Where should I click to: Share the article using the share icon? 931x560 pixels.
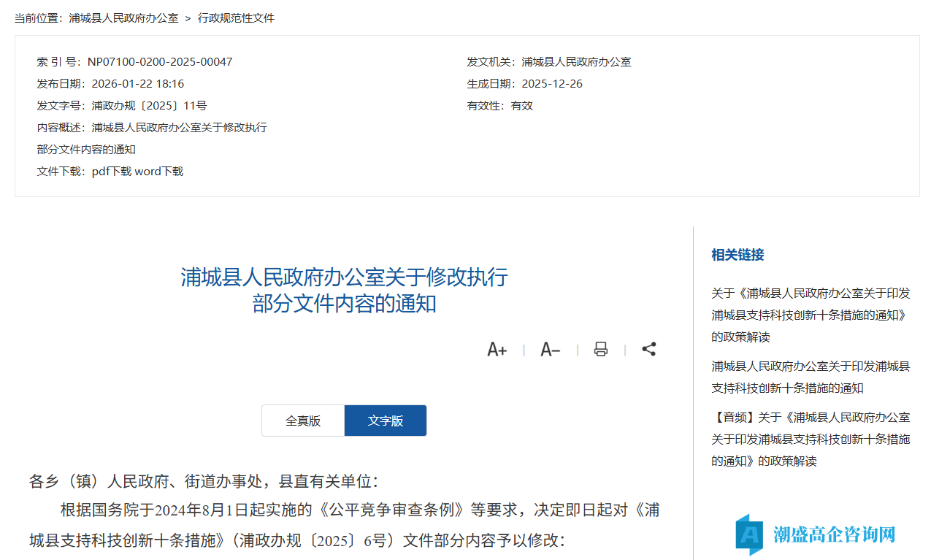pyautogui.click(x=648, y=349)
